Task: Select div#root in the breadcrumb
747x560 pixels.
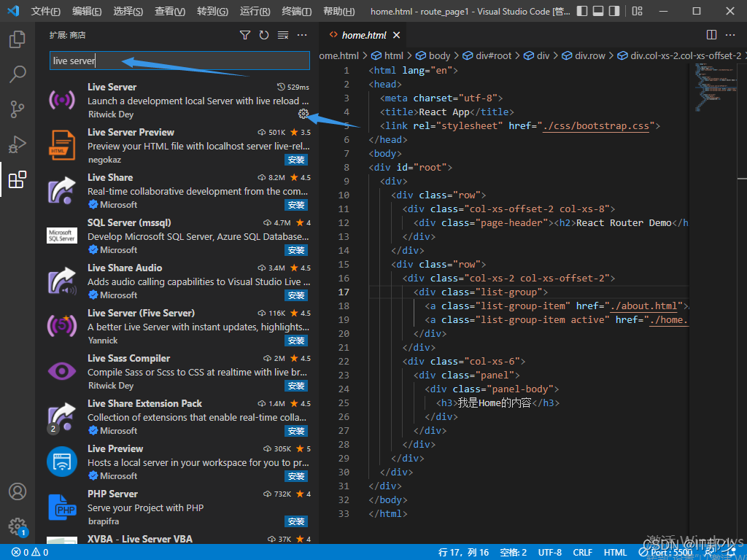Action: 487,55
